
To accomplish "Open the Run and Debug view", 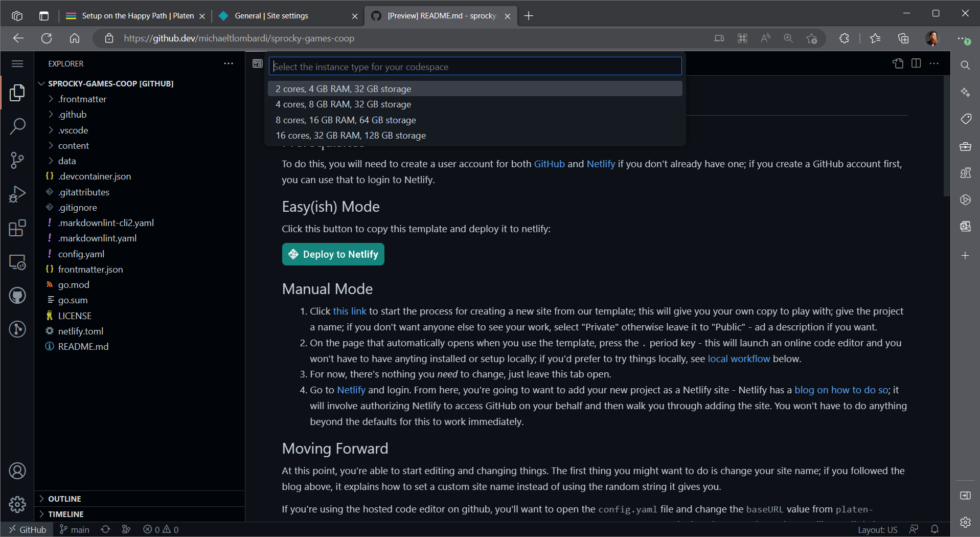I will tap(17, 194).
